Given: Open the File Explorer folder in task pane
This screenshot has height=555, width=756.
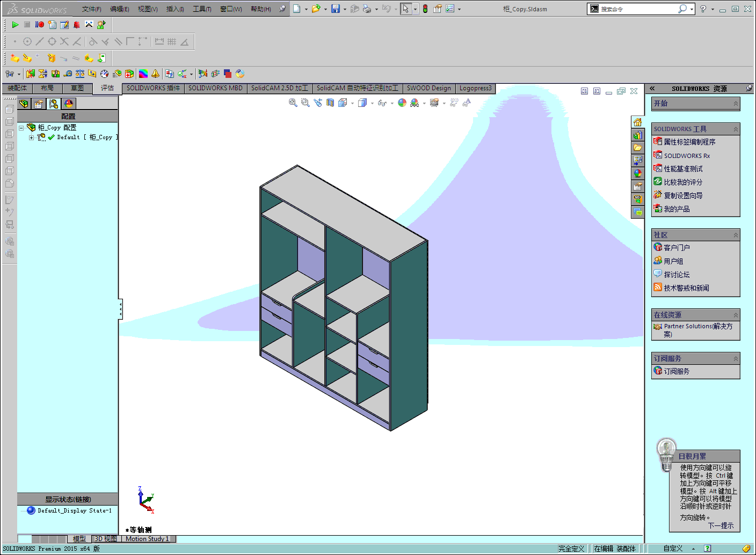Looking at the screenshot, I should (x=638, y=148).
